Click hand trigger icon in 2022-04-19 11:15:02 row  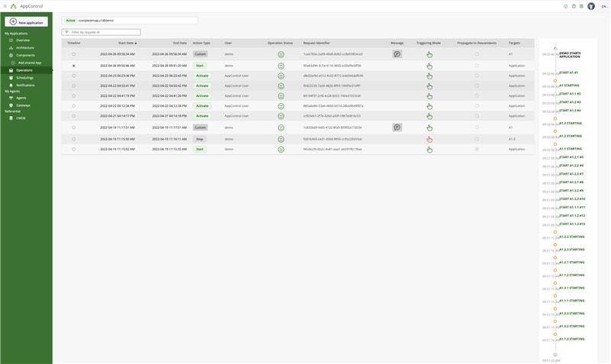[x=429, y=150]
